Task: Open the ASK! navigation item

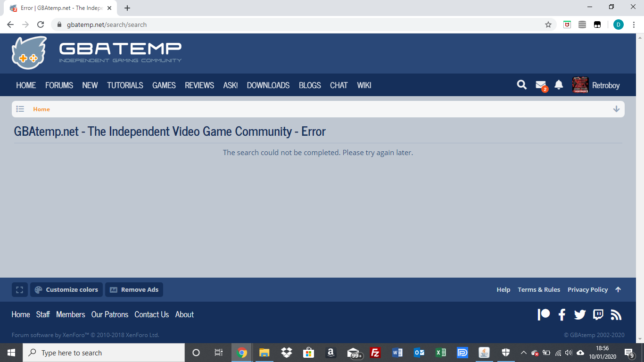Action: [x=231, y=85]
